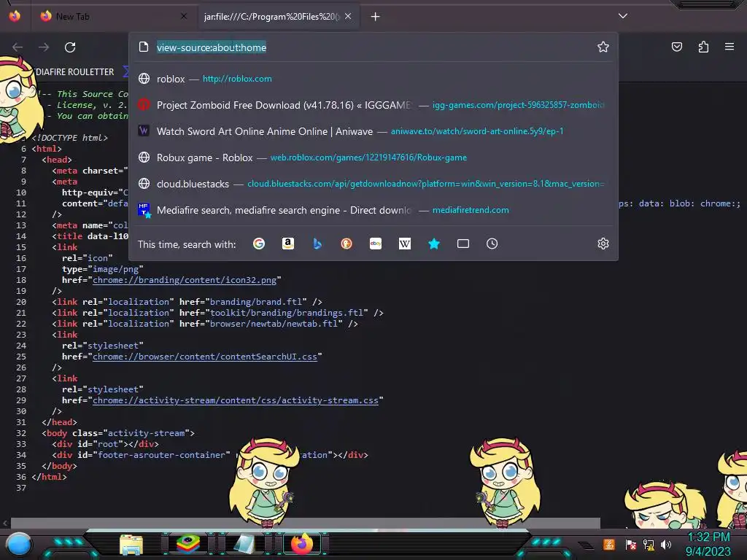Pick the Watch Sword Art Online suggestion

[373, 131]
